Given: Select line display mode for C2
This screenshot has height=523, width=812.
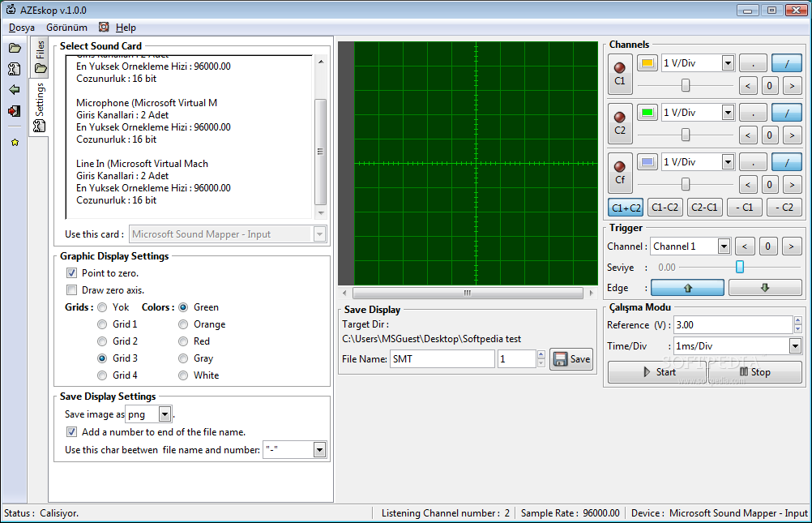Looking at the screenshot, I should (786, 113).
